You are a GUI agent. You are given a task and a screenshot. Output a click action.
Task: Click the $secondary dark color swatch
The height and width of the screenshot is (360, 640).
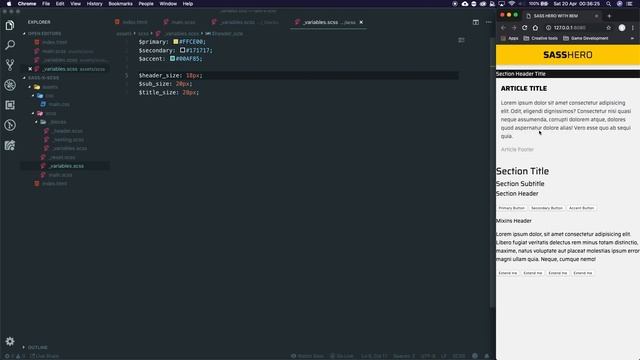coord(182,50)
